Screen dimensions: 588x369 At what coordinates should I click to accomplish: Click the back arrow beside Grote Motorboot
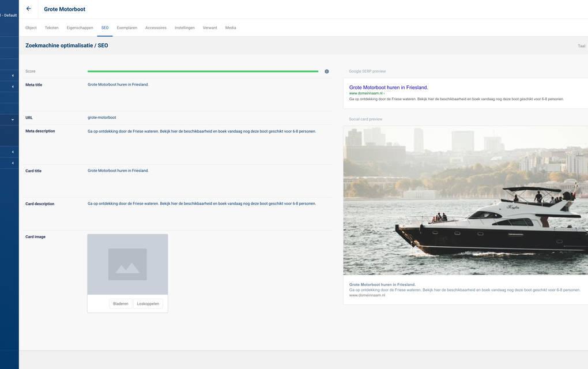click(x=29, y=9)
